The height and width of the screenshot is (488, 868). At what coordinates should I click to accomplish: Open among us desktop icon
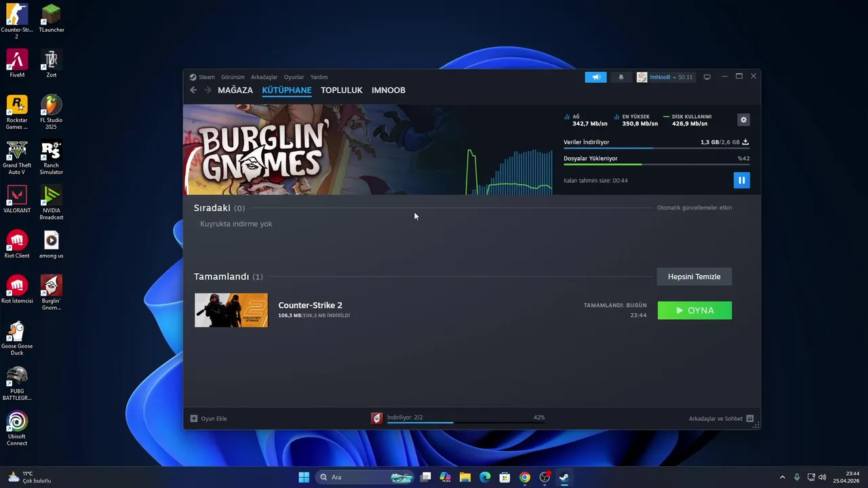pyautogui.click(x=52, y=245)
